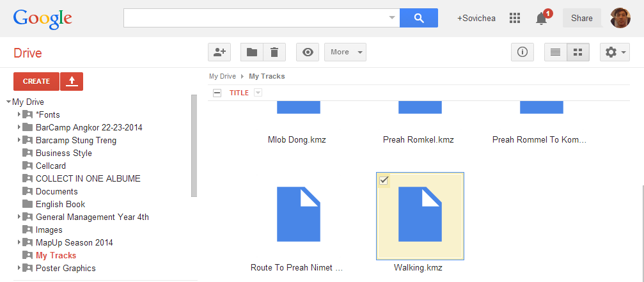Viewport: 644px width, 282px height.
Task: Click the Google logo
Action: click(43, 19)
